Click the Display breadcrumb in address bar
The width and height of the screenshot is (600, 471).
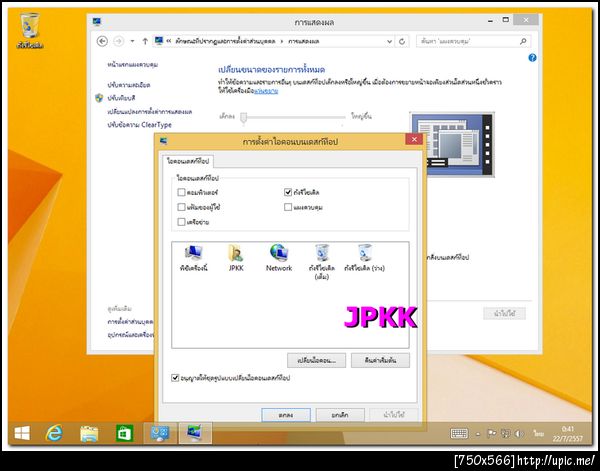(303, 41)
